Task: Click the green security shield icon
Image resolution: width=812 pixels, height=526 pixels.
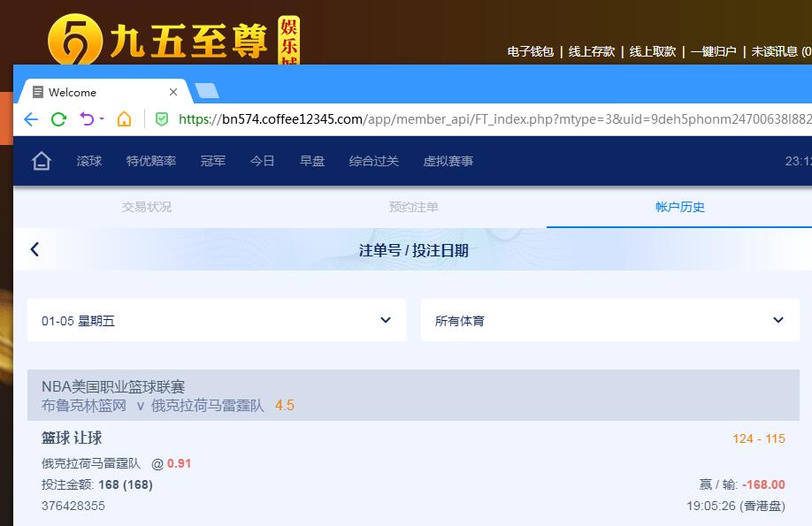Action: [x=162, y=119]
